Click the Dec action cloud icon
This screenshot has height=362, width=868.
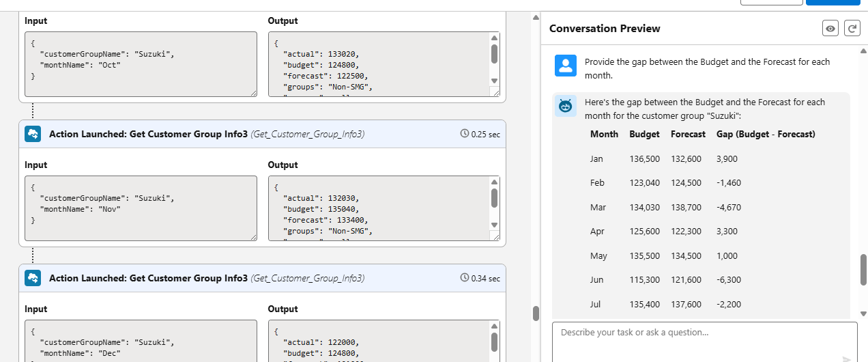click(33, 278)
